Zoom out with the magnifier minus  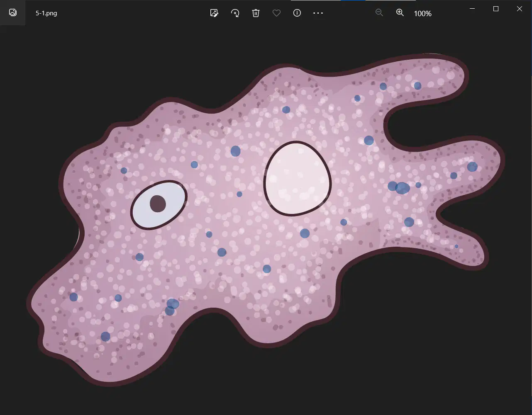tap(379, 13)
